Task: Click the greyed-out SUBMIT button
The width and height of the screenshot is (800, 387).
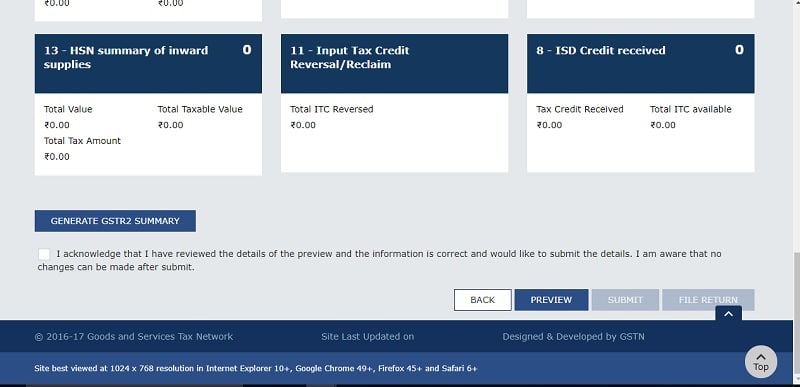Action: pos(625,300)
